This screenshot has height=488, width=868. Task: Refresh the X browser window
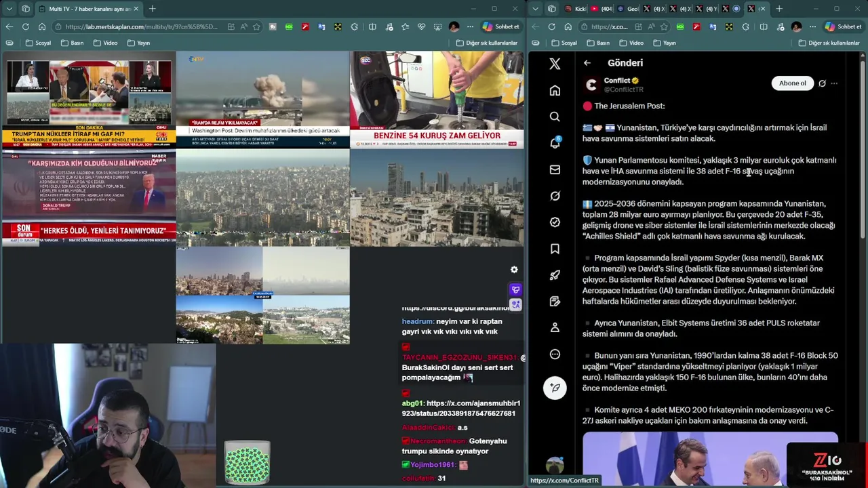pos(551,26)
